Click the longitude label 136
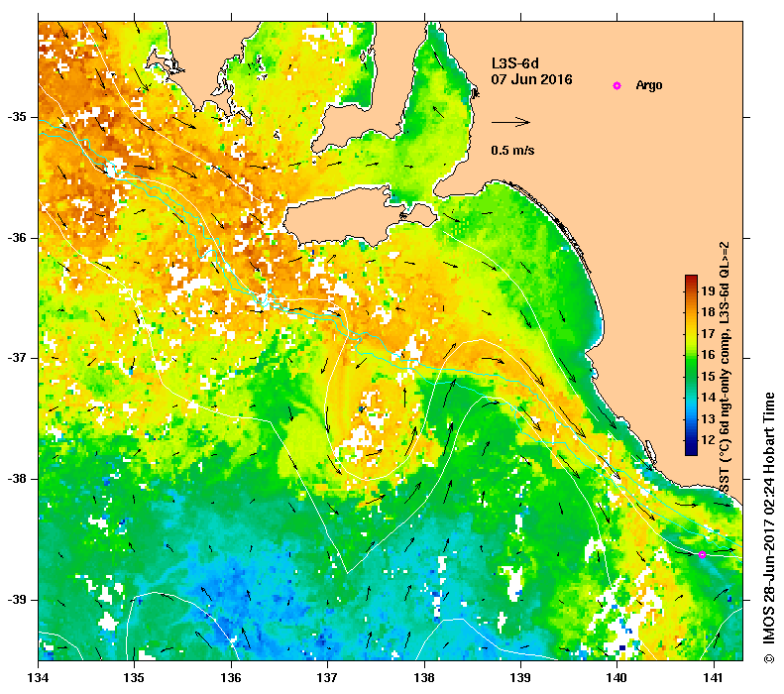Viewport: 784px width, 694px height. (231, 678)
